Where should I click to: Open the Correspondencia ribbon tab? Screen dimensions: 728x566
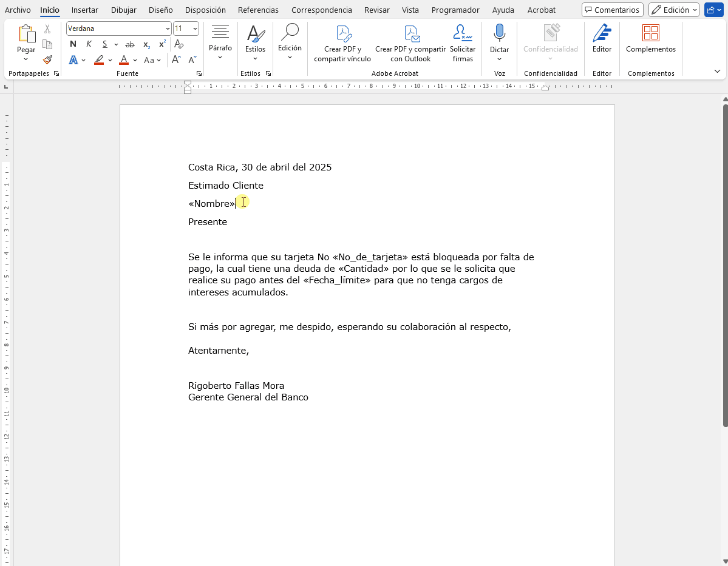[x=321, y=10]
